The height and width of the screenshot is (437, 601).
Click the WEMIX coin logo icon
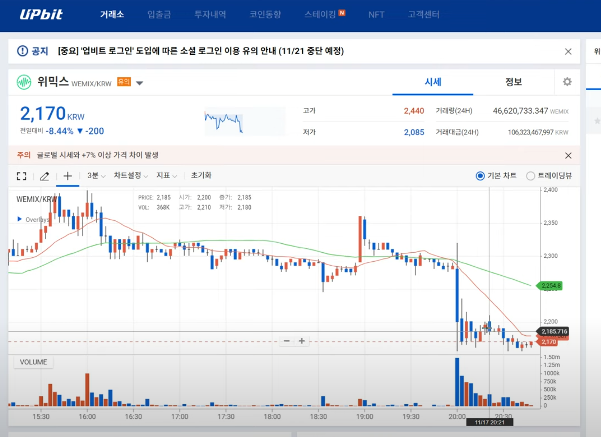tap(24, 82)
